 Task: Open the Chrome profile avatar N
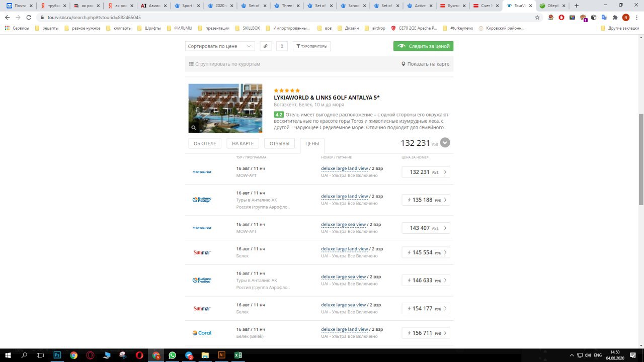625,17
